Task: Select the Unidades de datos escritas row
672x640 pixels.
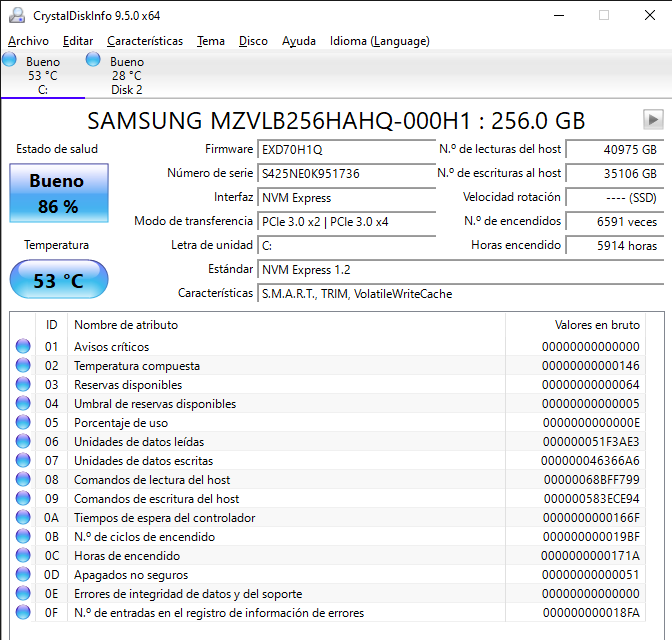Action: tap(143, 461)
